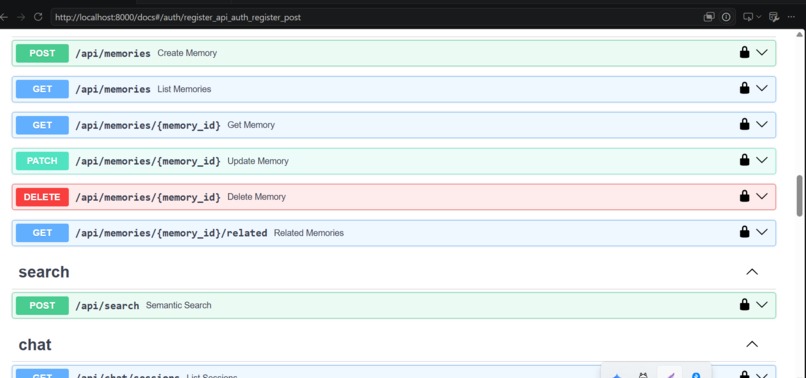
Task: Click the Delete Memory description text
Action: [257, 197]
